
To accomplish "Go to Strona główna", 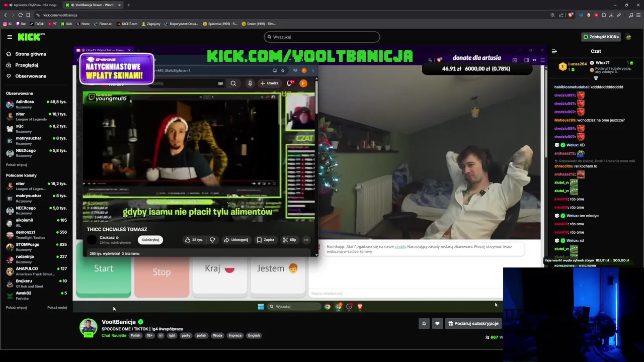I will [26, 54].
